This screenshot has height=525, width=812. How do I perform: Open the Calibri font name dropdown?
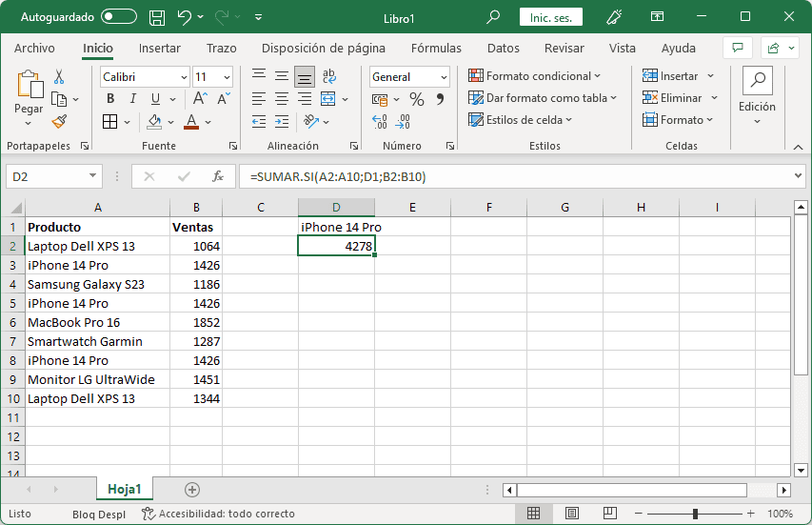[x=184, y=77]
